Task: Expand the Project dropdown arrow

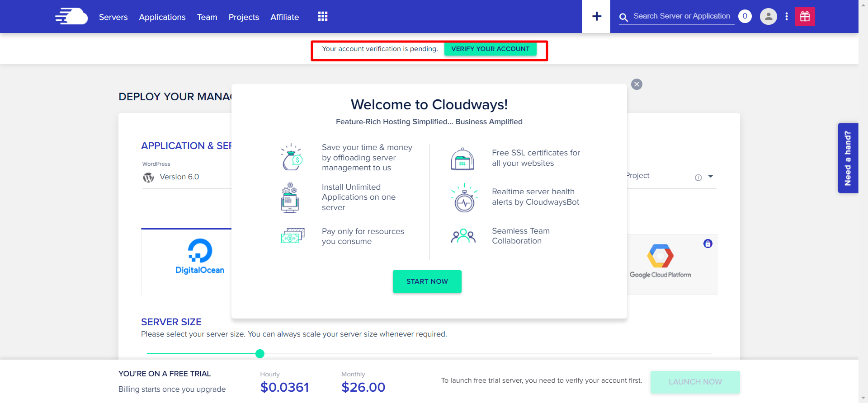Action: click(711, 177)
